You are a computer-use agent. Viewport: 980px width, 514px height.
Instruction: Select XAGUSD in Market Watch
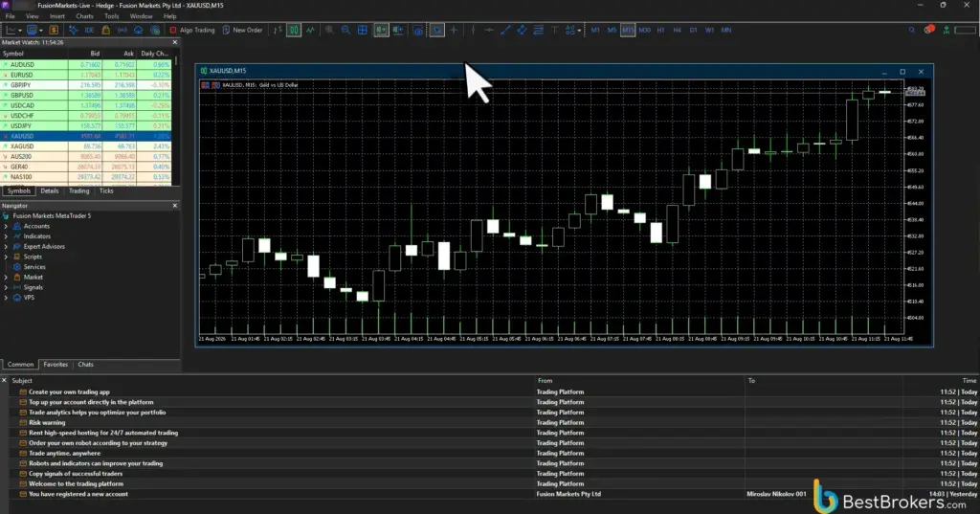point(87,146)
